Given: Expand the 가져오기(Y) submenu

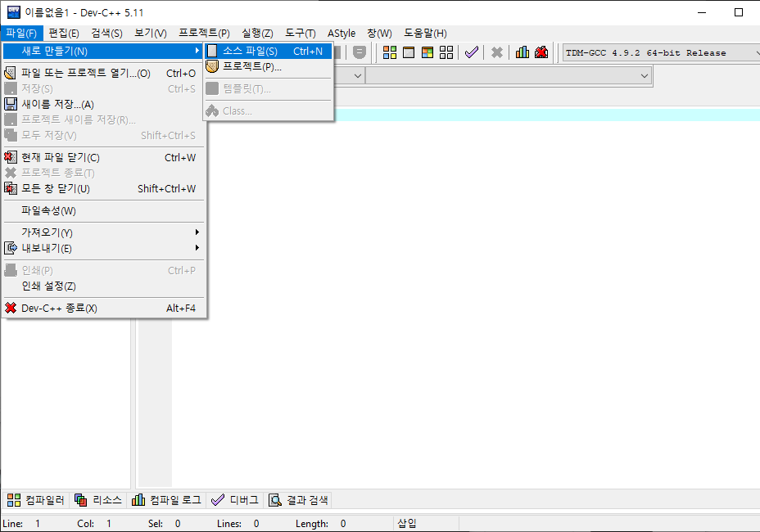Looking at the screenshot, I should tap(103, 232).
